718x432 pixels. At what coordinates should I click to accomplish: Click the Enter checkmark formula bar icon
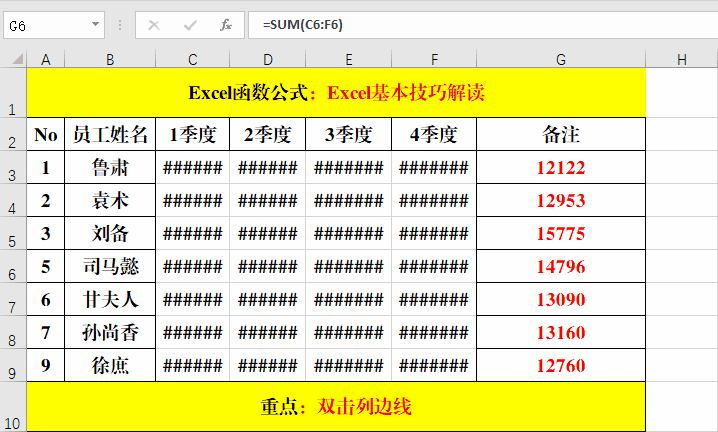point(190,25)
